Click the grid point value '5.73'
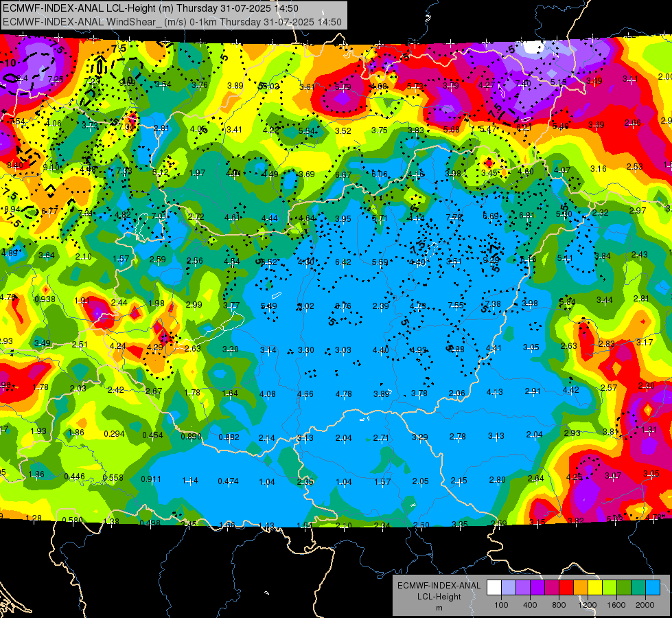This screenshot has width=672, height=618. 415,87
